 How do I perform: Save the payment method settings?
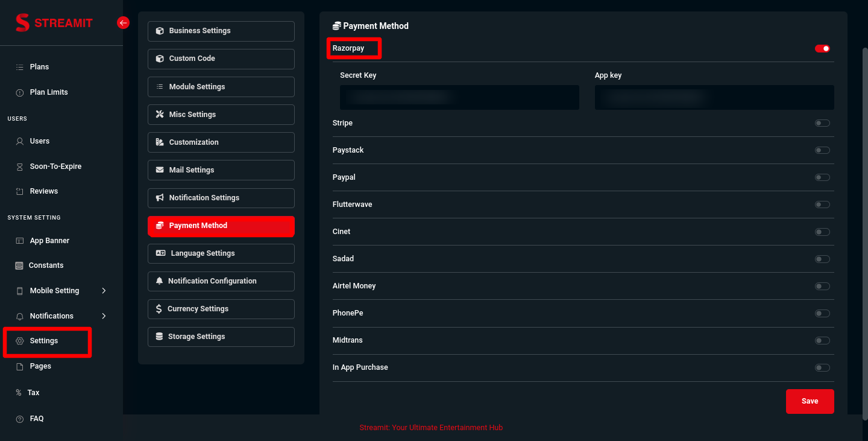[x=810, y=401]
